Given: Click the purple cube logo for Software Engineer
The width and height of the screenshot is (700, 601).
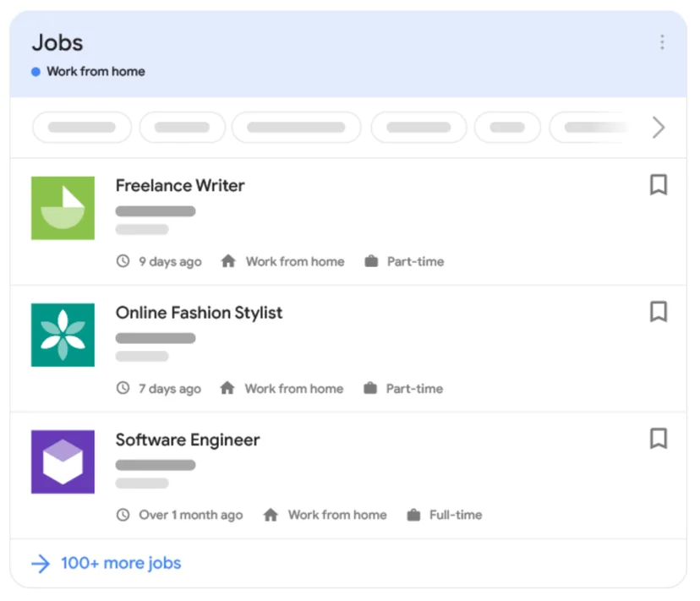Looking at the screenshot, I should (x=63, y=462).
